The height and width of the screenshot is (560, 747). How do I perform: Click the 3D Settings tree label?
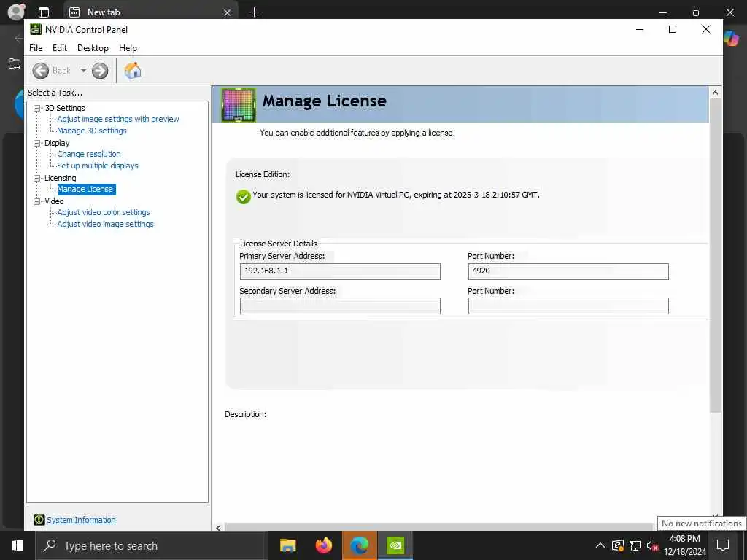(x=65, y=108)
